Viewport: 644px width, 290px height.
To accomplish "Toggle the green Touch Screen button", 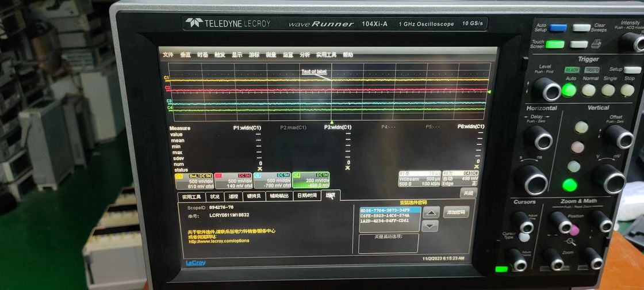I will point(554,44).
